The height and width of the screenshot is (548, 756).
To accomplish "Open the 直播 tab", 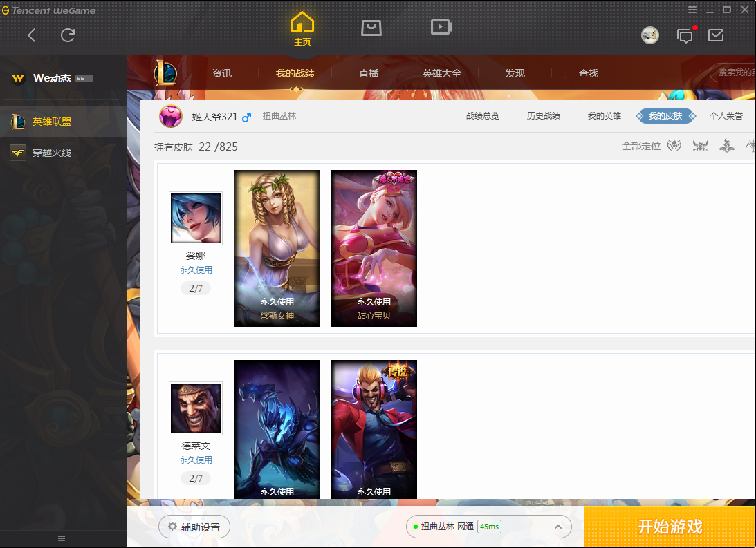I will point(369,73).
